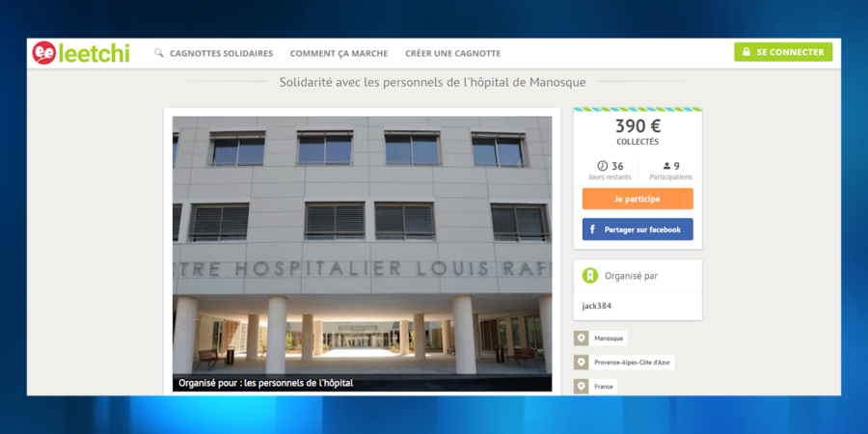This screenshot has height=434, width=868.
Task: Click the green Organisé par badge icon
Action: pos(590,276)
